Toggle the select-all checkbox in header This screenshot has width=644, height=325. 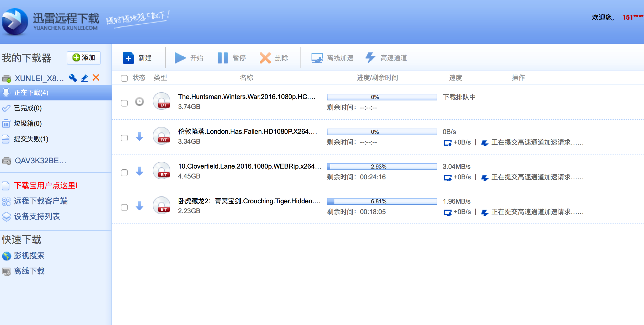pyautogui.click(x=124, y=78)
